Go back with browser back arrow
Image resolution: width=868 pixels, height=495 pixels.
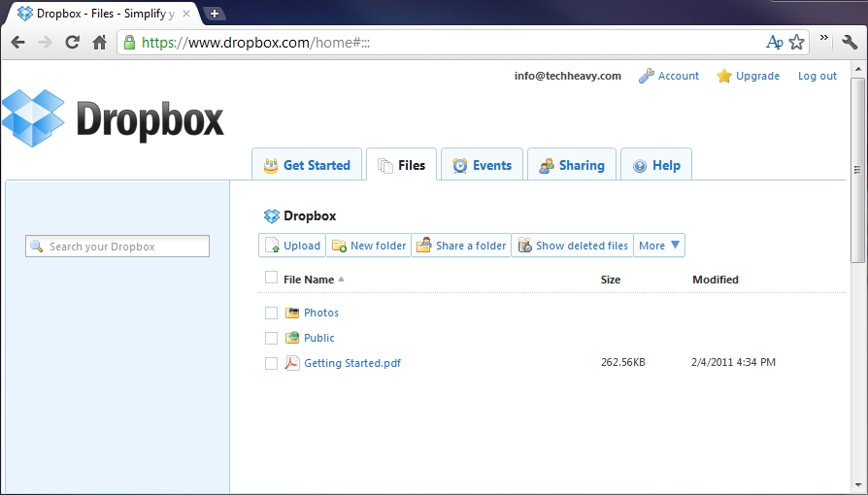(x=17, y=42)
